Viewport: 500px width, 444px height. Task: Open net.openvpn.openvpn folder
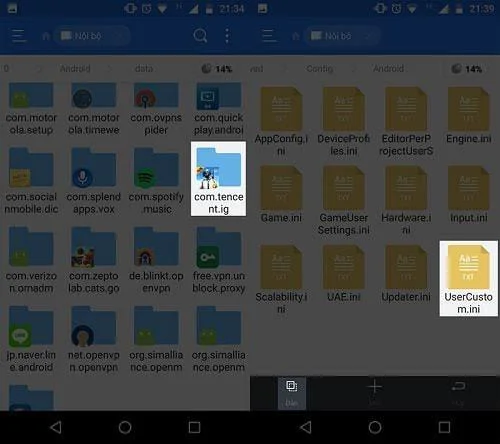point(94,339)
